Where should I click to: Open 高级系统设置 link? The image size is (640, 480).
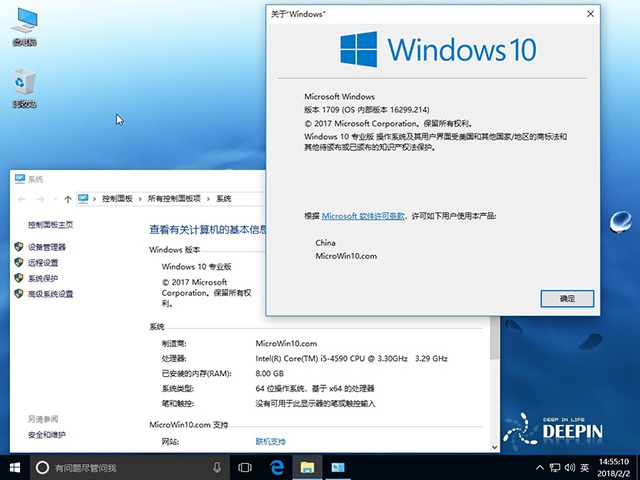[x=51, y=294]
